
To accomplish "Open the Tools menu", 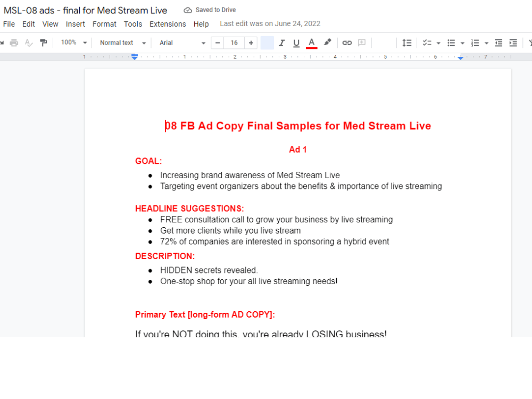I will click(133, 24).
